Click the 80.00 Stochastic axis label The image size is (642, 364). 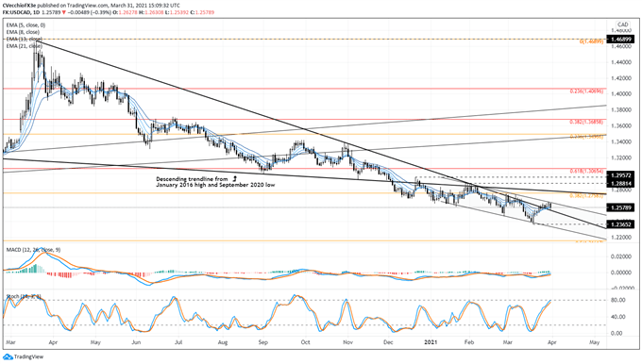[618, 300]
